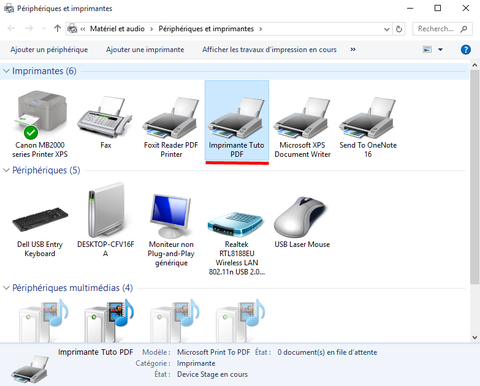Collapse the Périphériques (5) group

[x=6, y=170]
